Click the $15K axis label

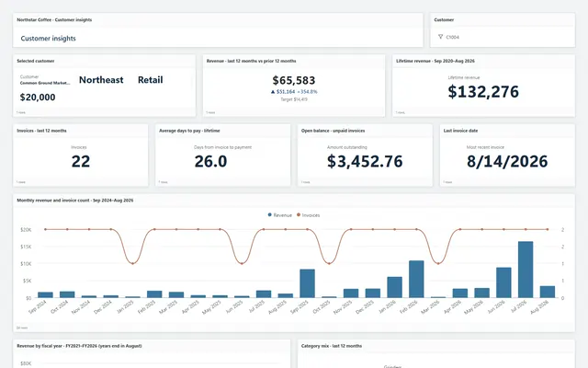(26, 247)
